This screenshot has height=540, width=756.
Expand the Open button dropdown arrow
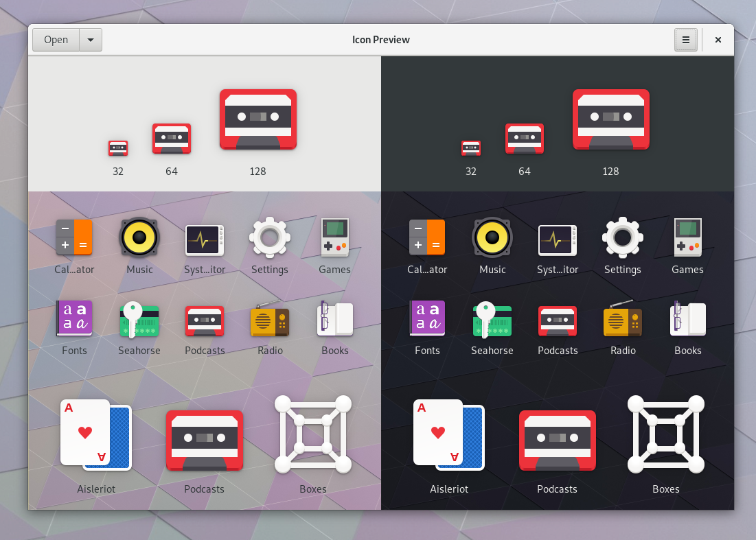(x=91, y=40)
